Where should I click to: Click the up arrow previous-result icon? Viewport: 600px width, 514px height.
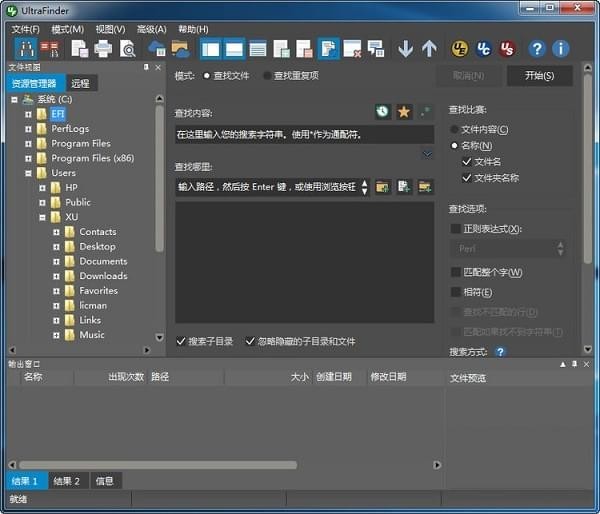click(x=429, y=48)
